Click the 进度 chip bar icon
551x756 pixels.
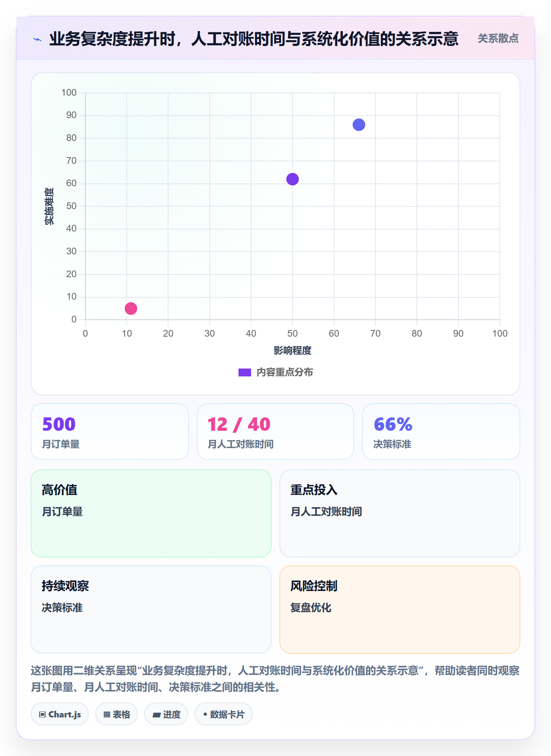click(156, 715)
